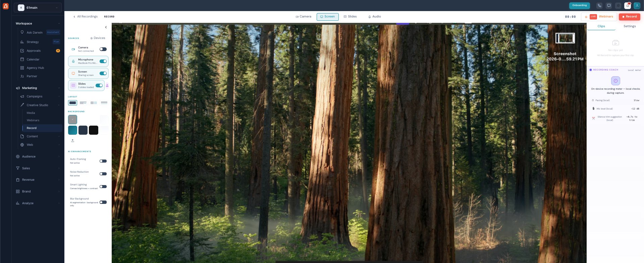
Task: Go back to All Recordings
Action: point(86,16)
